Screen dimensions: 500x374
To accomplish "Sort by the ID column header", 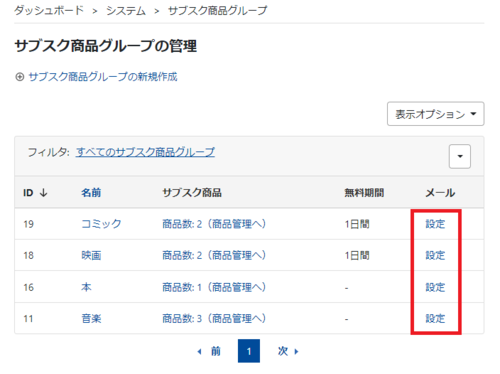I will point(28,193).
